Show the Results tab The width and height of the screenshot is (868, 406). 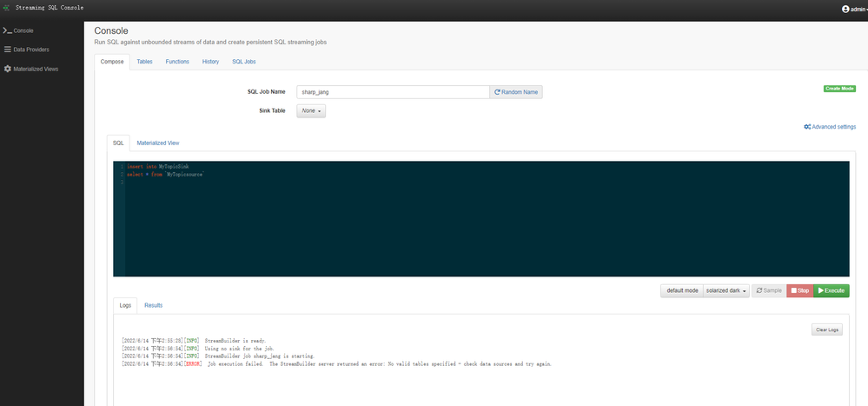pyautogui.click(x=153, y=305)
